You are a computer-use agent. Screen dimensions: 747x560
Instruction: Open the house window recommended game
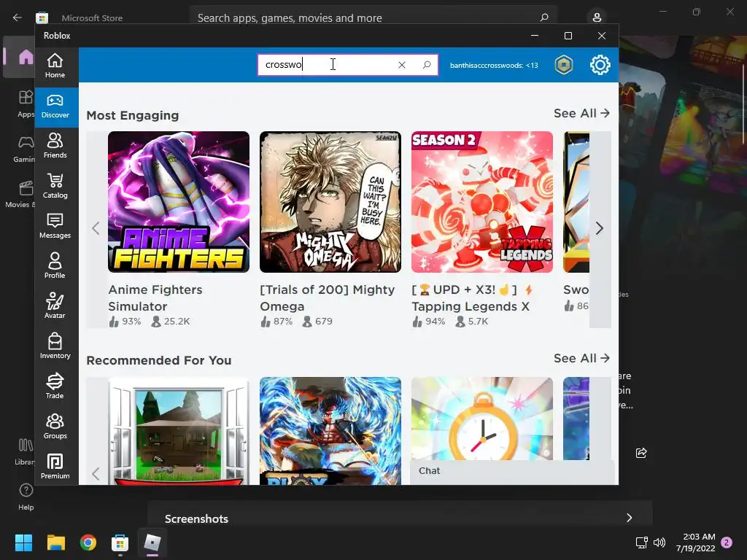tap(179, 431)
